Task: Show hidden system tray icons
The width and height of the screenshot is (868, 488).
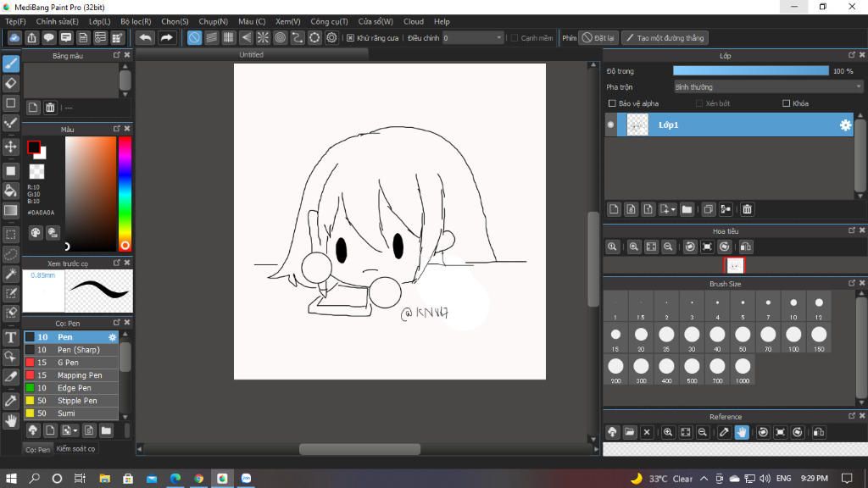Action: [704, 479]
